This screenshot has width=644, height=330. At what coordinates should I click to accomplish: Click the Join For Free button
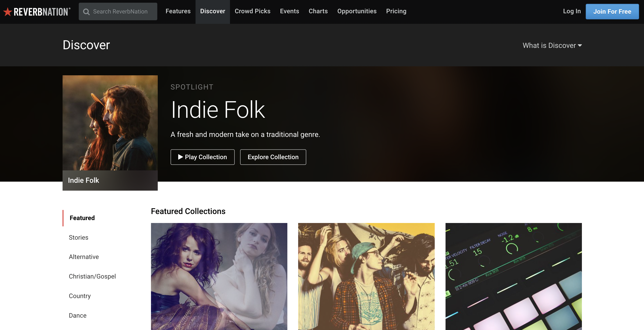click(612, 11)
